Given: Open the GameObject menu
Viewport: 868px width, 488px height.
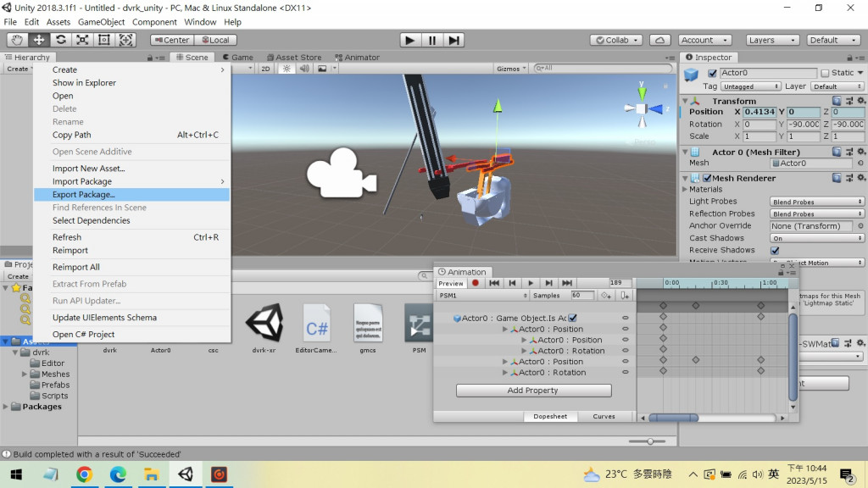Looking at the screenshot, I should click(x=101, y=22).
